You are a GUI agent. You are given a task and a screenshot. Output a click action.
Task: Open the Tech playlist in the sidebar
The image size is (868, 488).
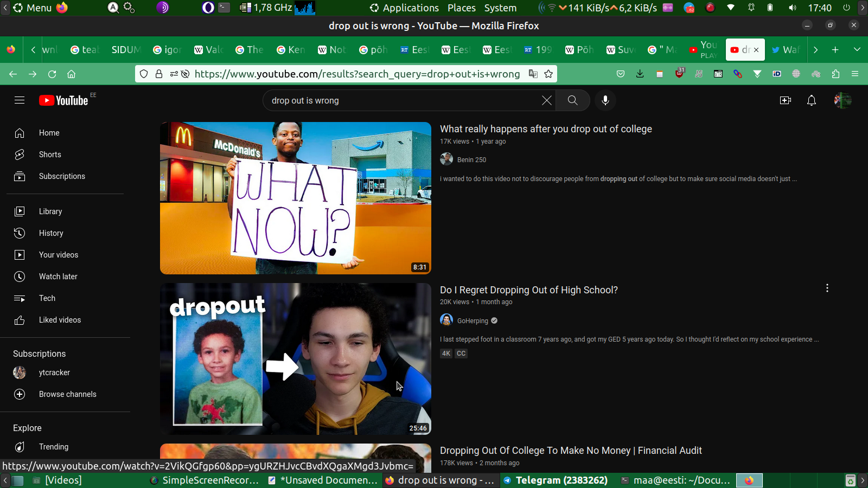(x=65, y=298)
